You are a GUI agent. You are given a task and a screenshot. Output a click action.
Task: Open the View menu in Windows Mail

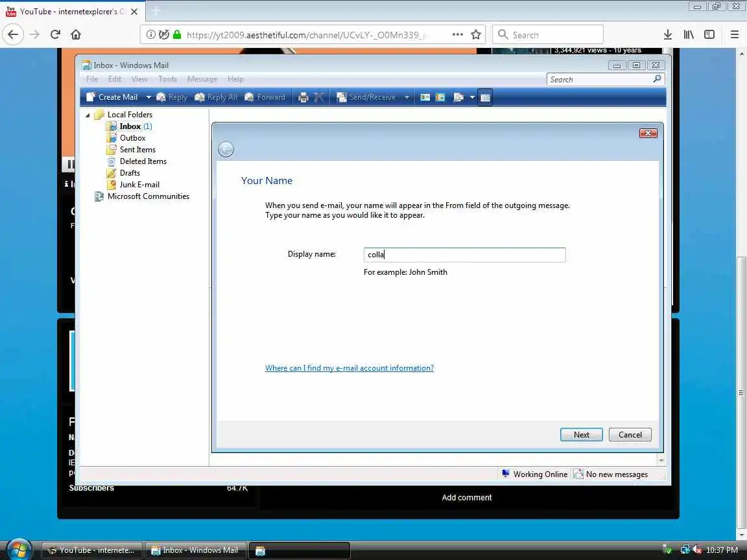139,79
